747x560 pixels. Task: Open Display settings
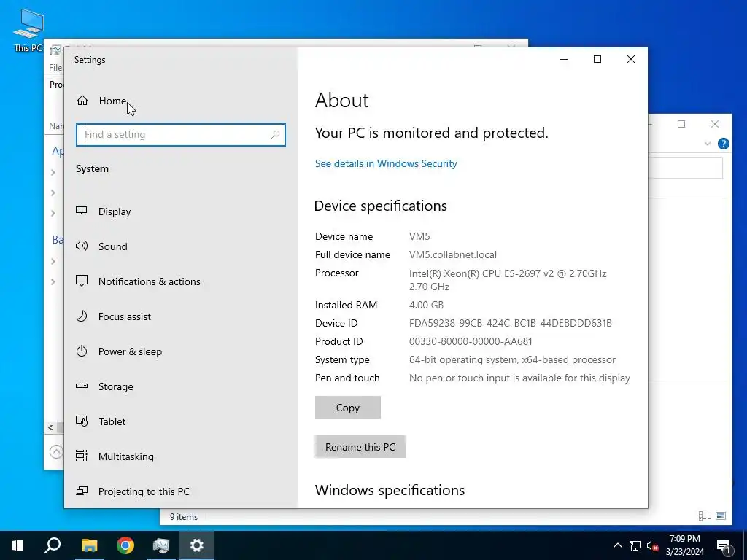tap(104, 211)
